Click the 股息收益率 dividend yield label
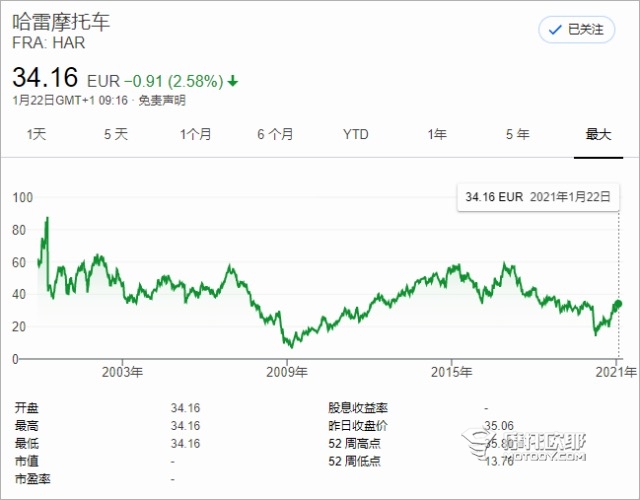 tap(358, 408)
